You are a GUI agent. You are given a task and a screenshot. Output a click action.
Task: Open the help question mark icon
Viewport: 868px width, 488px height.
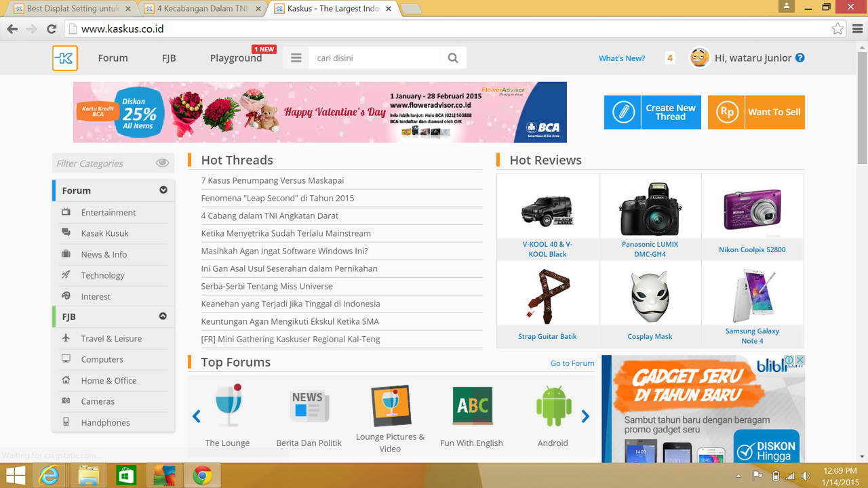point(800,58)
